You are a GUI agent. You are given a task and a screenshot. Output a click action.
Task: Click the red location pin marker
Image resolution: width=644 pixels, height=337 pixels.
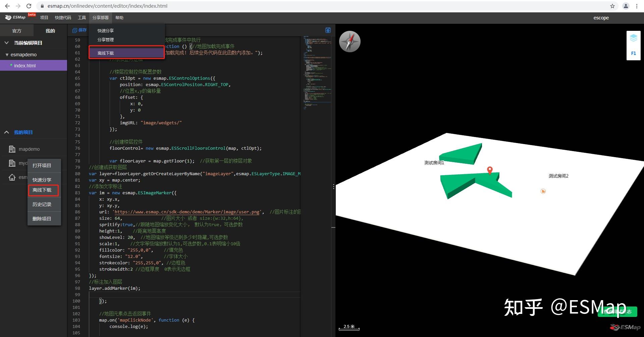click(x=490, y=171)
